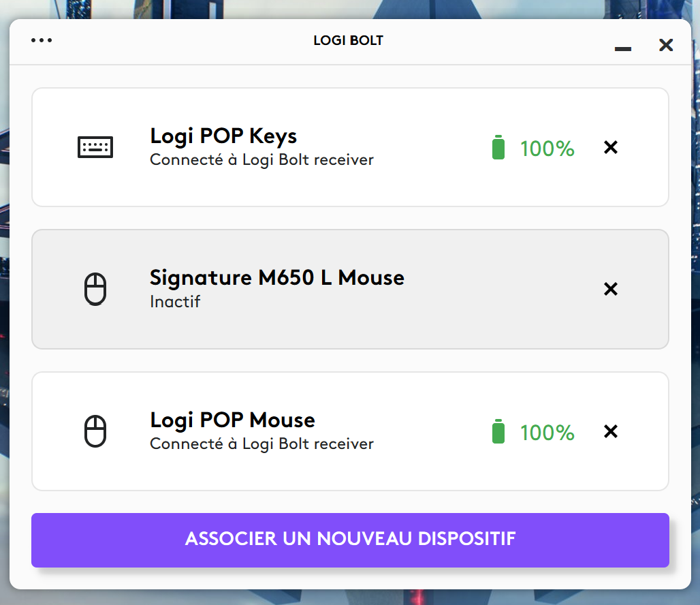
Task: Click the mouse icon for Logi POP Mouse
Action: click(95, 431)
